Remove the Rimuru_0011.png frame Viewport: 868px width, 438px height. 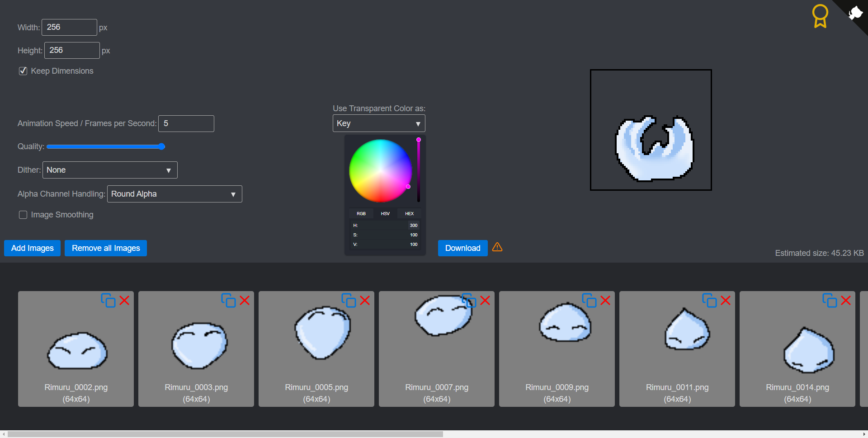coord(726,301)
